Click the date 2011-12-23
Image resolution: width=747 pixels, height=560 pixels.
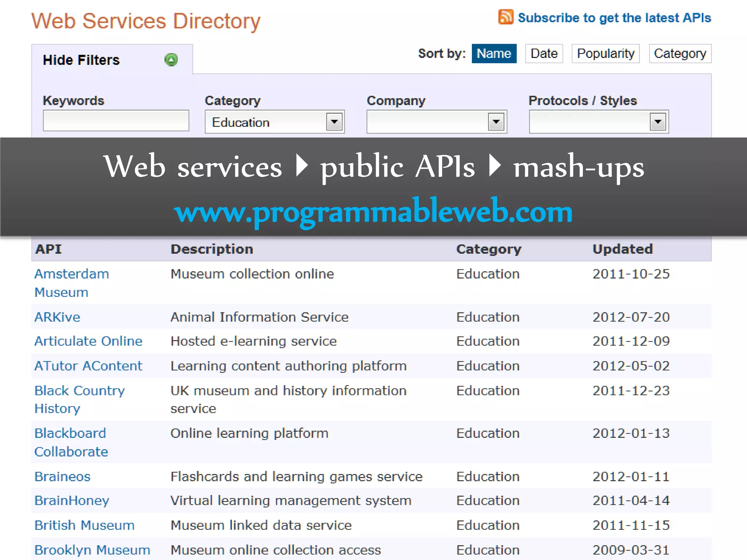[x=631, y=390]
